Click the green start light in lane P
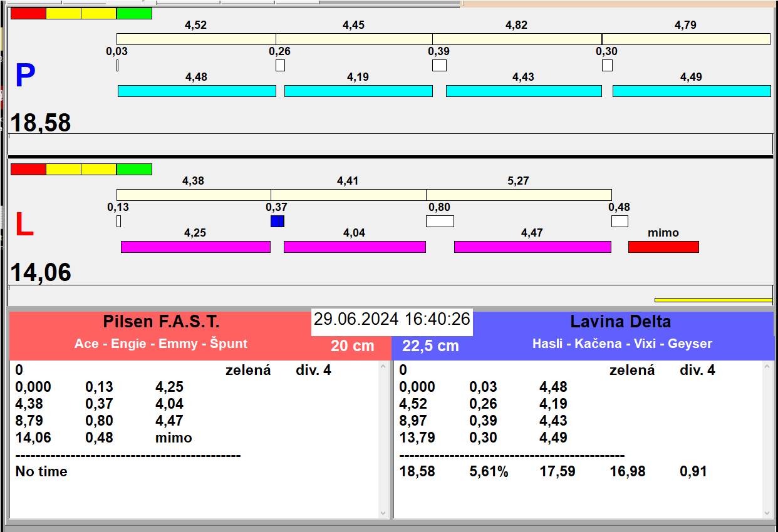The image size is (778, 532). 134,13
